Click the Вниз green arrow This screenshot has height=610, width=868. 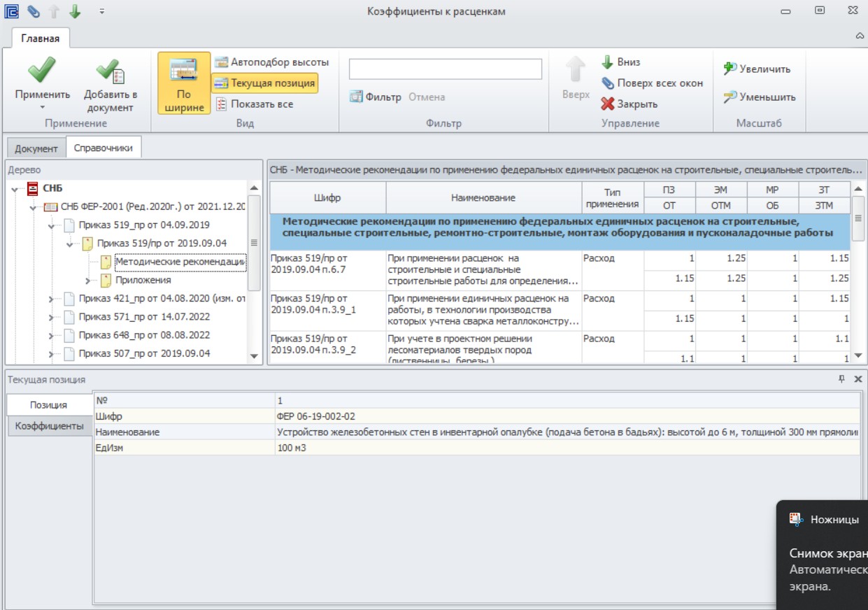coord(608,62)
